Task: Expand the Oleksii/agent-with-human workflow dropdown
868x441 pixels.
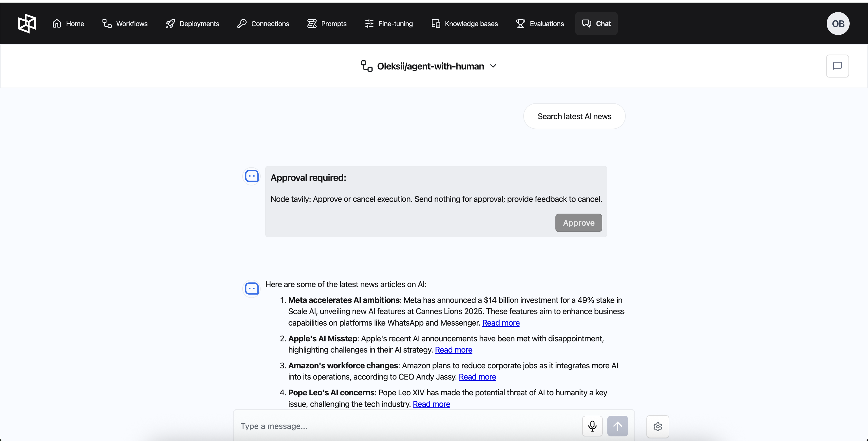Action: [x=493, y=66]
